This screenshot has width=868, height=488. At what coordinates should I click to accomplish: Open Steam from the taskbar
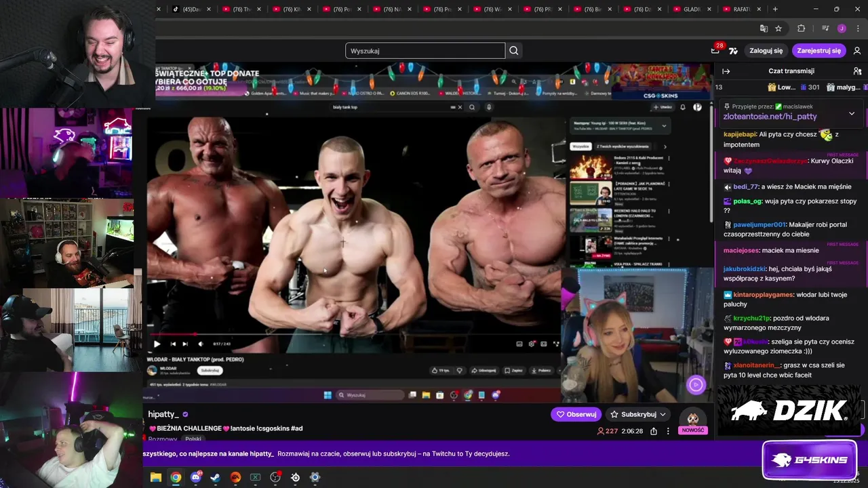click(216, 477)
